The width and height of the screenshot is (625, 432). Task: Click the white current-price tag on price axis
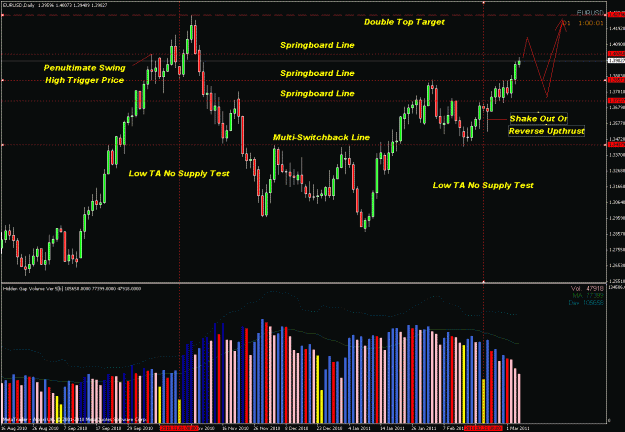click(616, 61)
